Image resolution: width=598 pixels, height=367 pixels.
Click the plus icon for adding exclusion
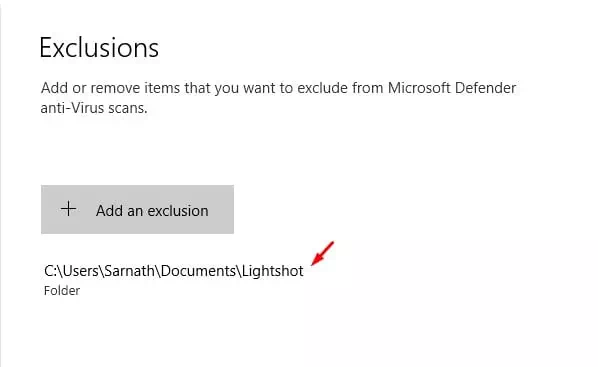point(68,209)
